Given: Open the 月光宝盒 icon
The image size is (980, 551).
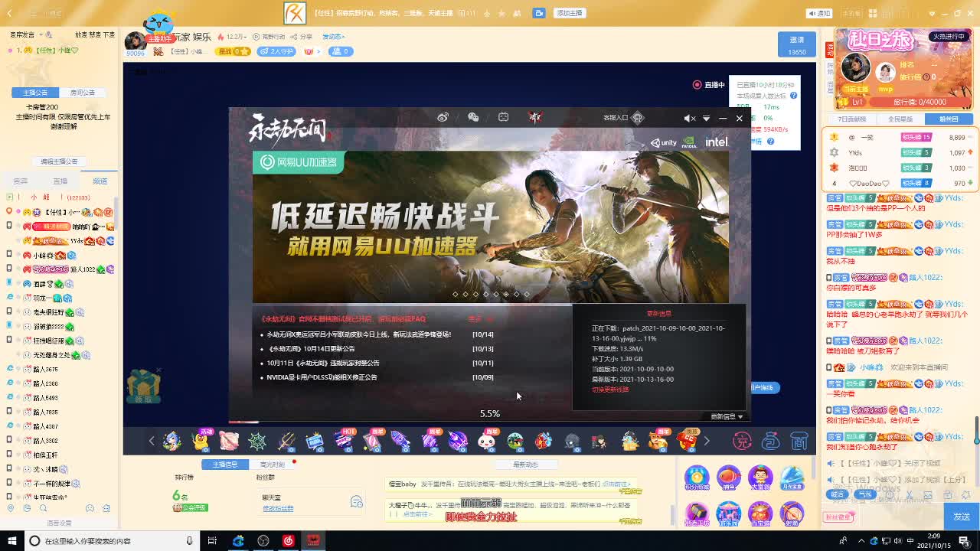Looking at the screenshot, I should coord(792,478).
